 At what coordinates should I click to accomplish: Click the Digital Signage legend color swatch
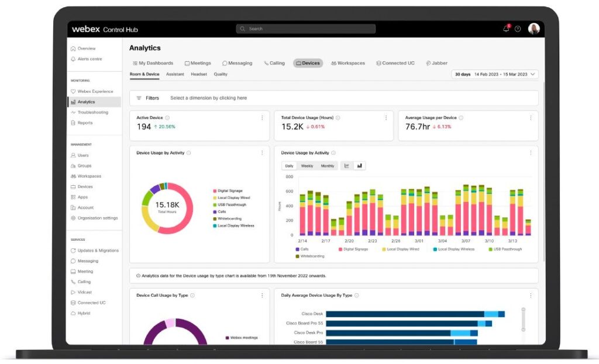coord(215,191)
